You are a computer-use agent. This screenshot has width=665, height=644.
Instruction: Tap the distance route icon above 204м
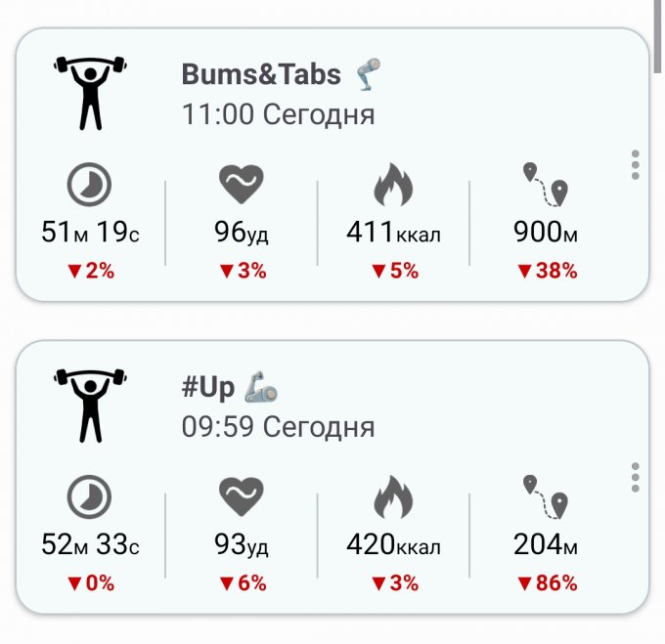click(545, 497)
